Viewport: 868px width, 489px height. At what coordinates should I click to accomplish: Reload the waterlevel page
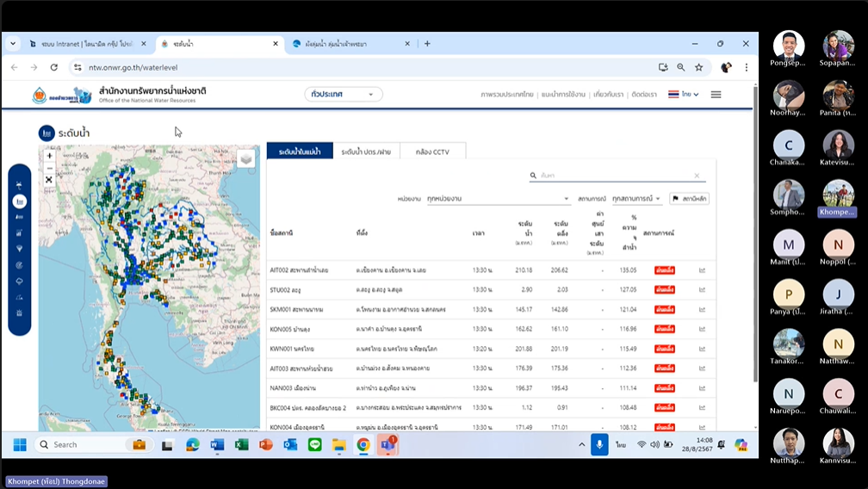tap(53, 67)
